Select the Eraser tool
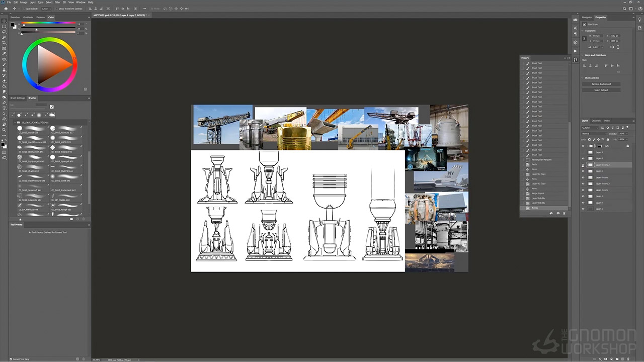The width and height of the screenshot is (644, 362). 4,81
